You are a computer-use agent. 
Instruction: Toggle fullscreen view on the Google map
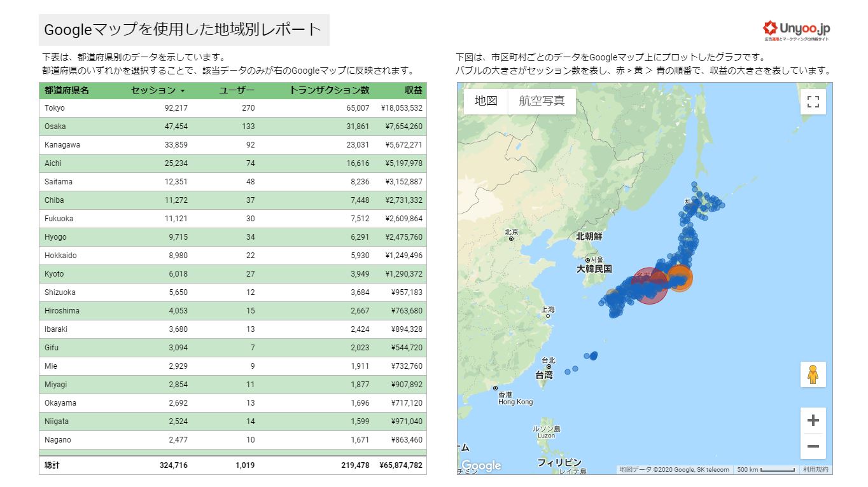(813, 102)
